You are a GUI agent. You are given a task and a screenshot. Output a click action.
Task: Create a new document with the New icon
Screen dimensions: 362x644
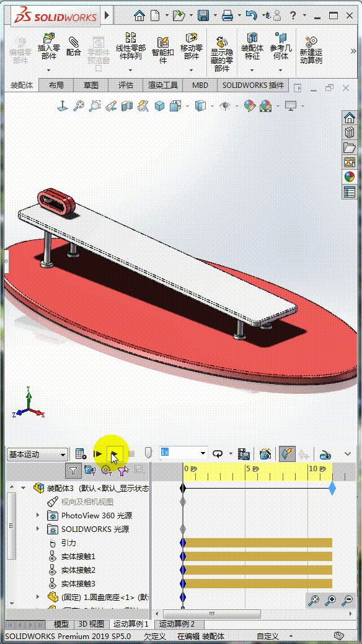point(155,16)
